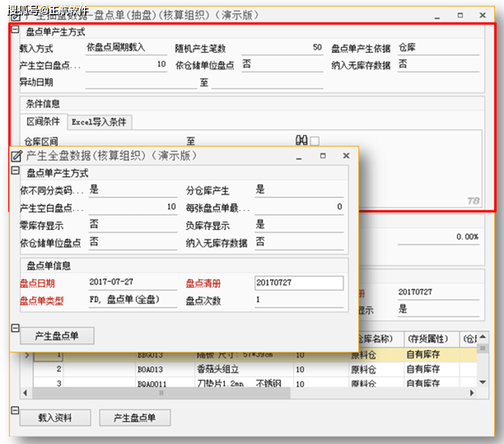Open the 载入方式 dropdown showing 依盘点周期载入

pos(125,47)
